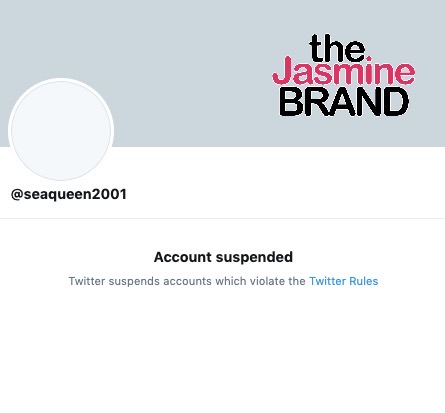Click the pink Jasmine word in logo
445x413 pixels.
[x=344, y=71]
